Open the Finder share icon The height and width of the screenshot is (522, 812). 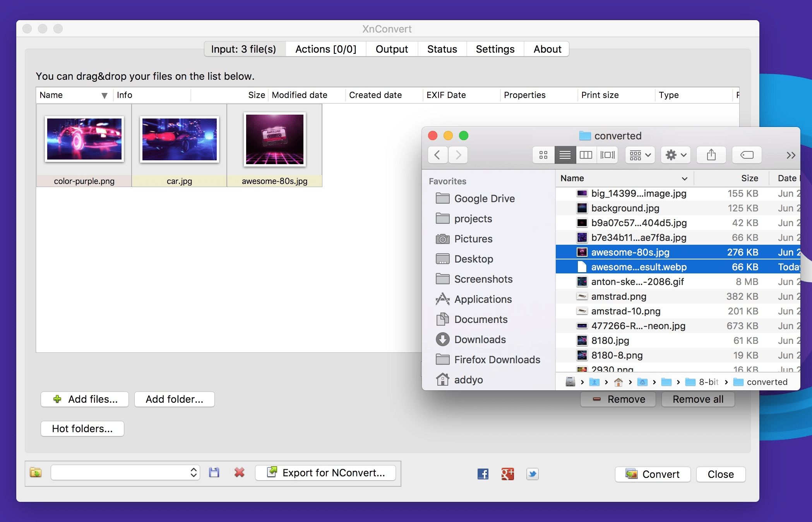tap(711, 155)
